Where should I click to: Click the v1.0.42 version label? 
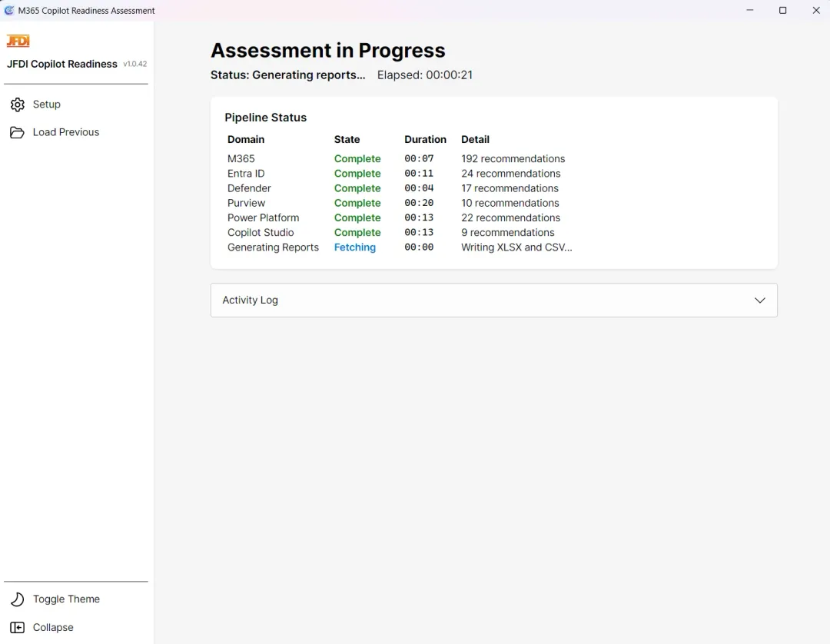click(x=135, y=64)
